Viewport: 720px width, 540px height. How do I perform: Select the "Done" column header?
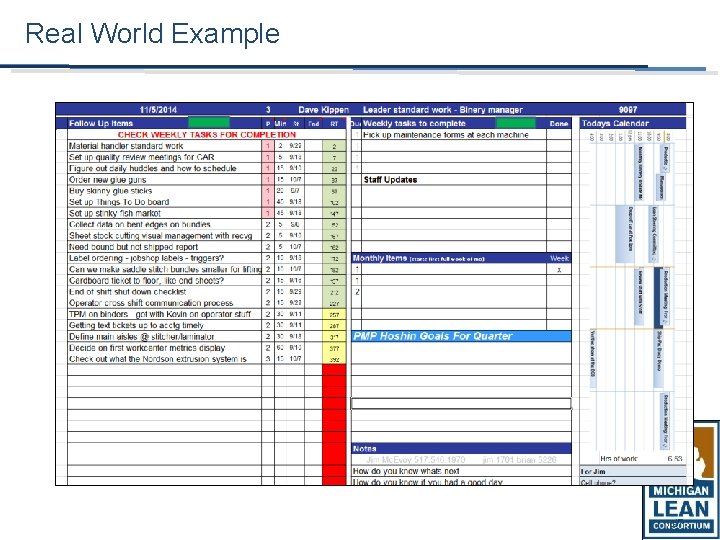(x=559, y=124)
